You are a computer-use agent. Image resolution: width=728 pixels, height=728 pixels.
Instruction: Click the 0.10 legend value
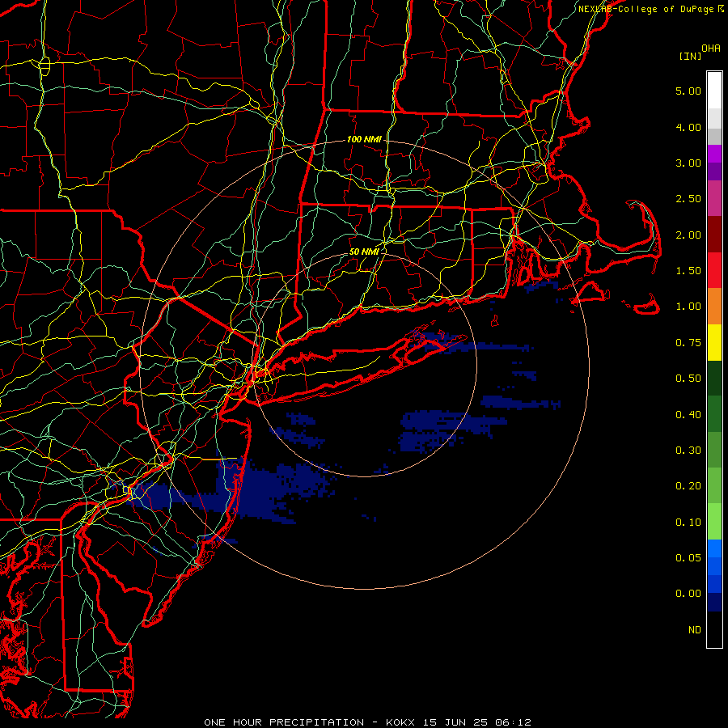[x=688, y=523]
